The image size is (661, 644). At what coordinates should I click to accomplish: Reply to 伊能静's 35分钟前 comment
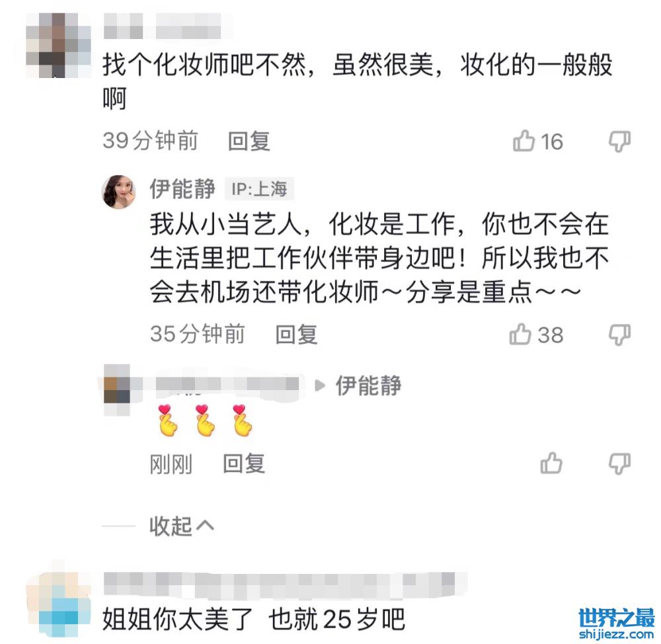(x=296, y=335)
